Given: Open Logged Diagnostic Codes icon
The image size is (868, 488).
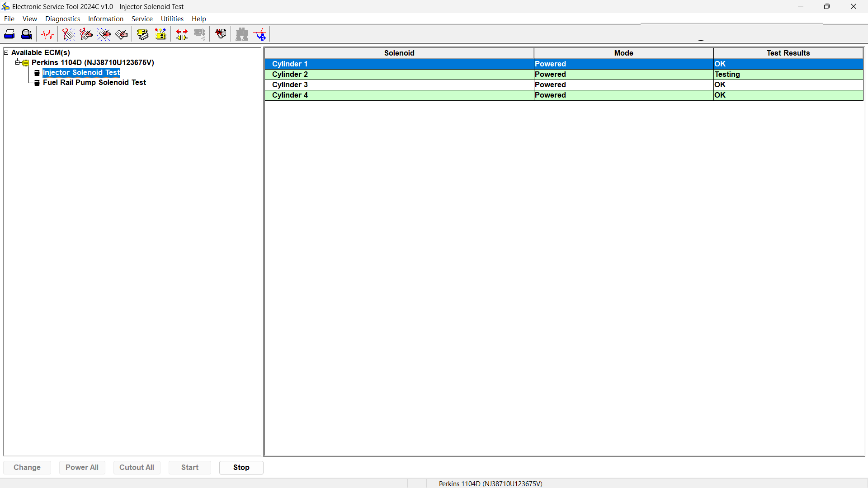Looking at the screenshot, I should tap(86, 34).
